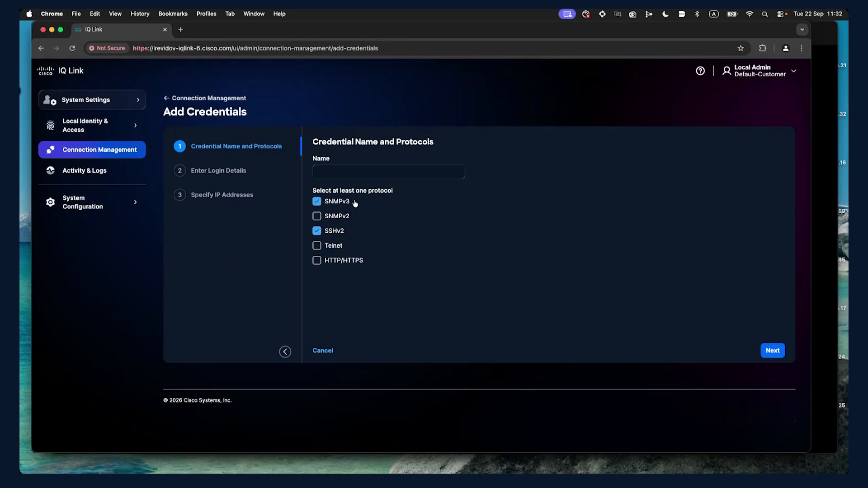Click the Cisco IQ Link logo

tap(61, 70)
